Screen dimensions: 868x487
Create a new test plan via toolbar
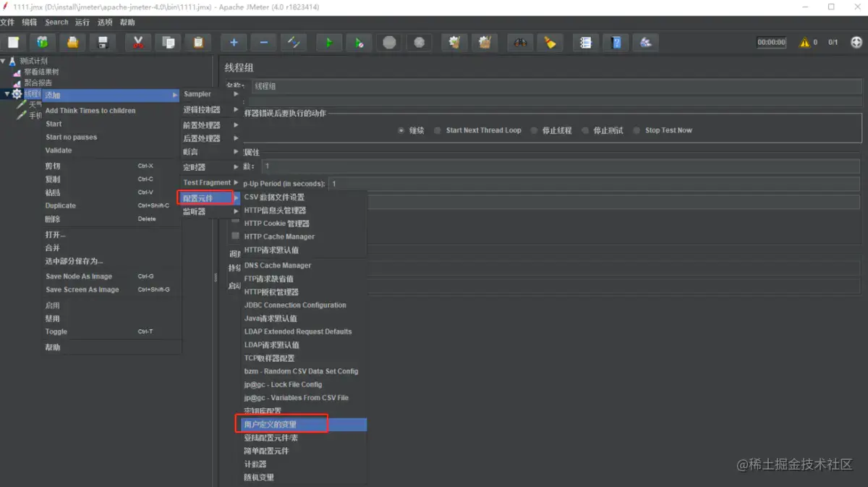13,42
